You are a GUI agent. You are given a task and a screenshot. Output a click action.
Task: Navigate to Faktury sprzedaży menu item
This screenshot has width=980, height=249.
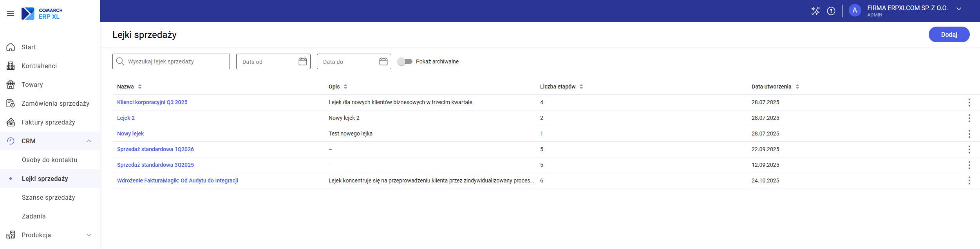pos(48,122)
